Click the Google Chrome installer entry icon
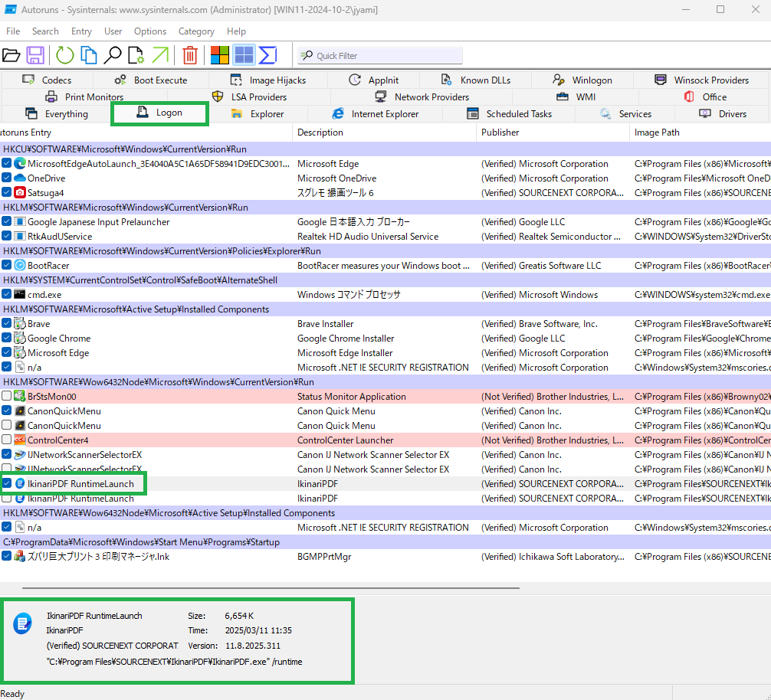Image resolution: width=771 pixels, height=700 pixels. 20,338
